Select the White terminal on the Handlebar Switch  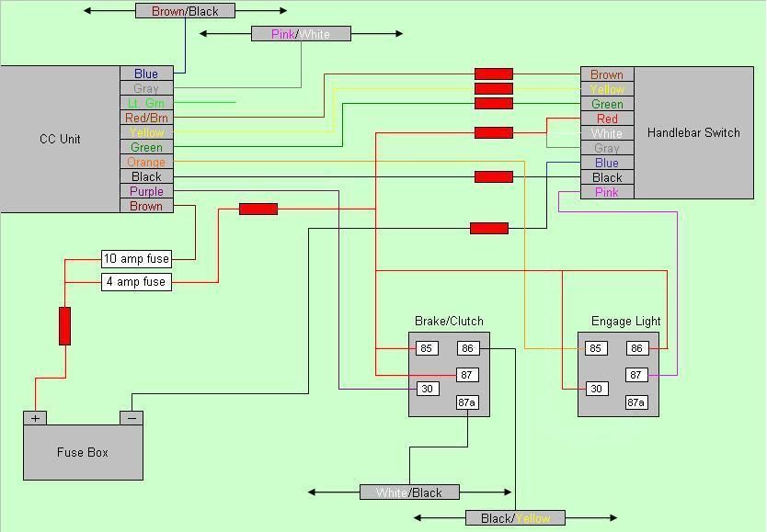click(607, 133)
